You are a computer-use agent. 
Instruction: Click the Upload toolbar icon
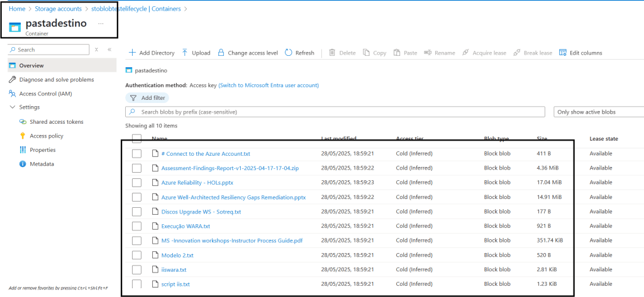(x=185, y=53)
